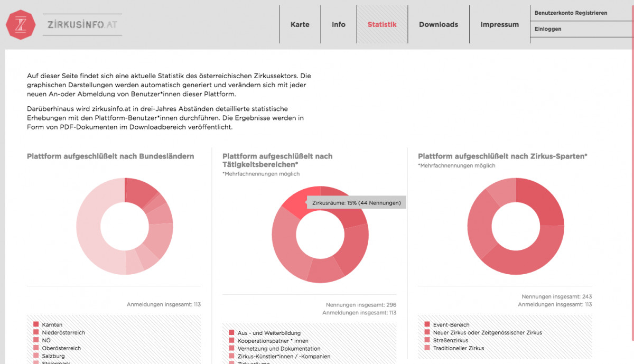Screen dimensions: 634x364
Task: Open the Impressum navigation item
Action: point(500,24)
